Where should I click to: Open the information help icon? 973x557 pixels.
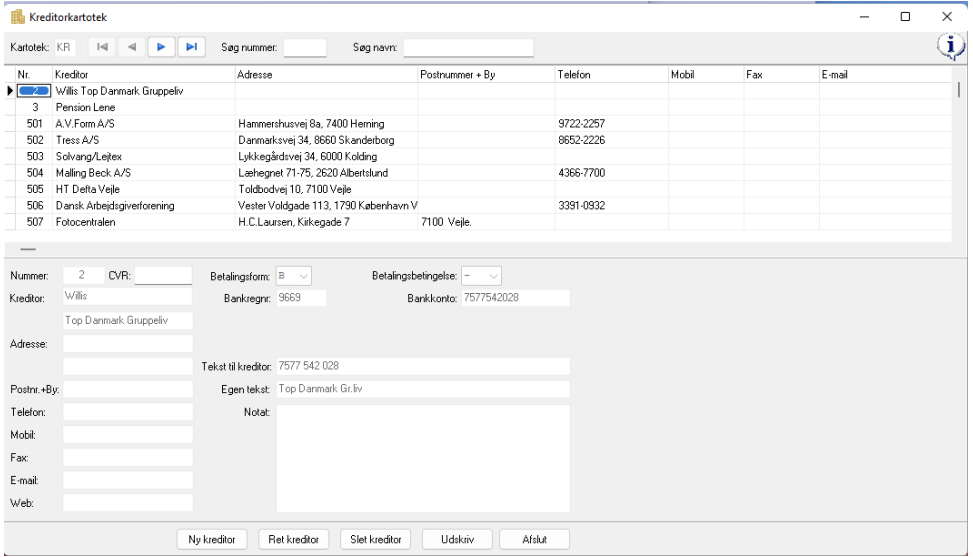point(950,46)
